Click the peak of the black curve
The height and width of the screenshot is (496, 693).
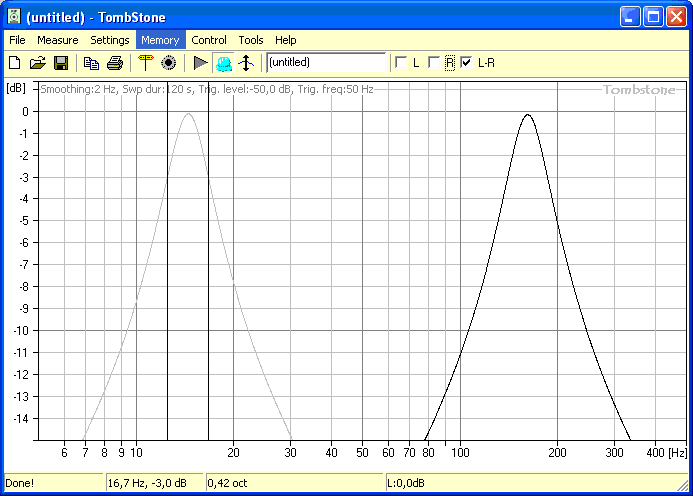click(x=528, y=114)
